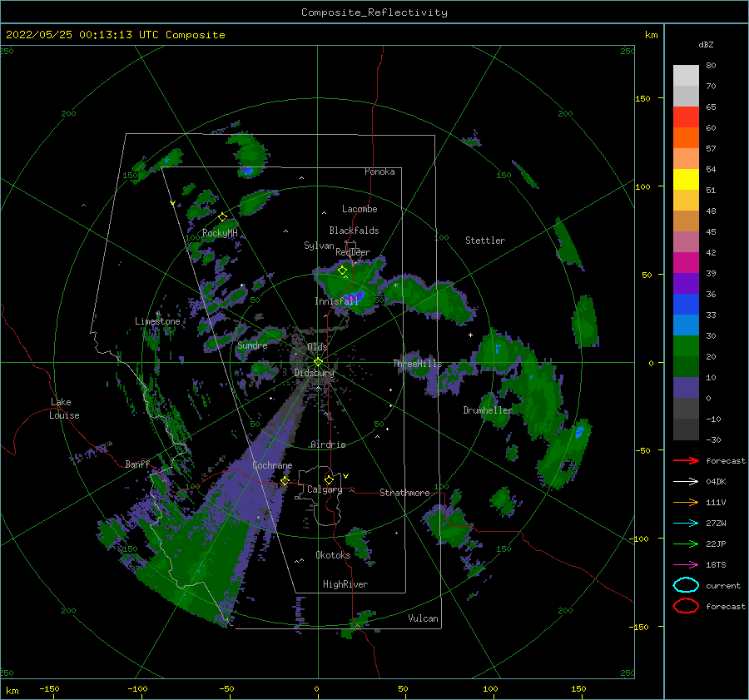Click the HighRiver label
The image size is (749, 700).
pos(345,584)
